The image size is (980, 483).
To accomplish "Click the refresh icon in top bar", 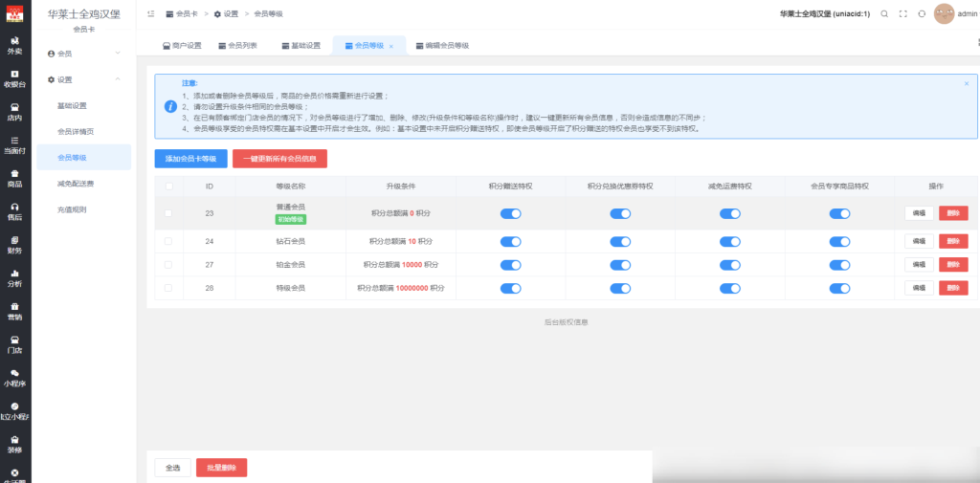I will coord(921,14).
